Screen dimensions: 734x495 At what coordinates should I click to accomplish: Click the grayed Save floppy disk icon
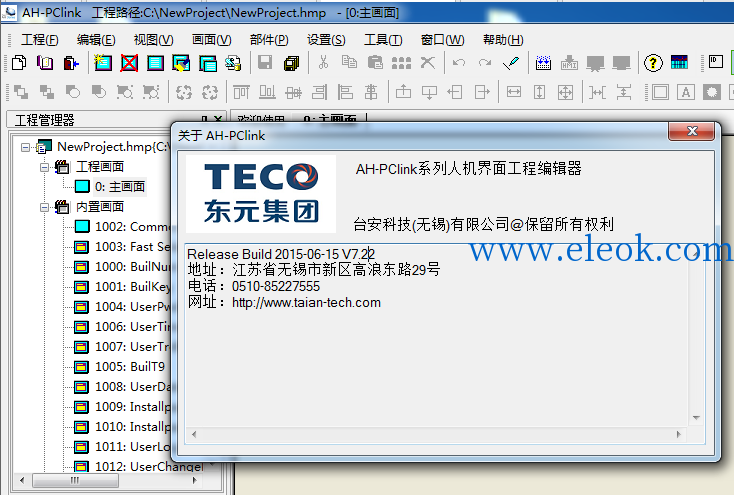pos(265,63)
